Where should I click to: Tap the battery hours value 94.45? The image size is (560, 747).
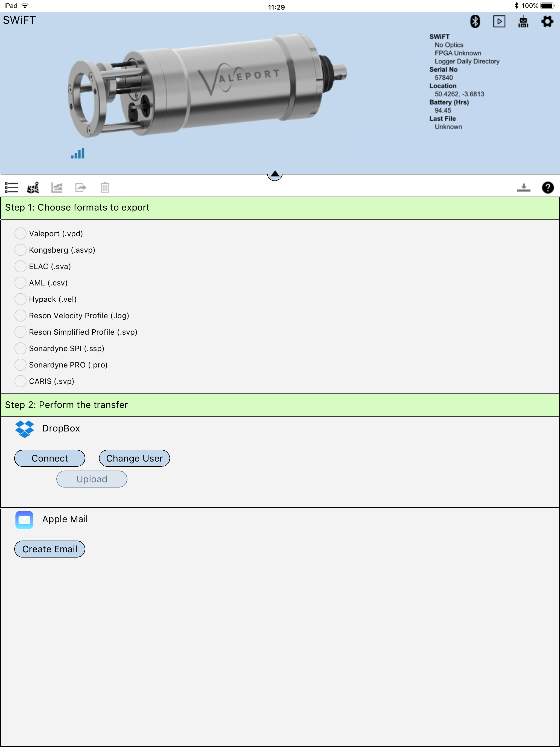pyautogui.click(x=443, y=110)
